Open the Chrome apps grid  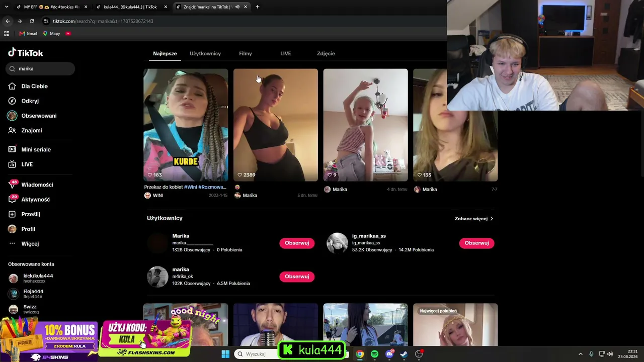pyautogui.click(x=7, y=33)
